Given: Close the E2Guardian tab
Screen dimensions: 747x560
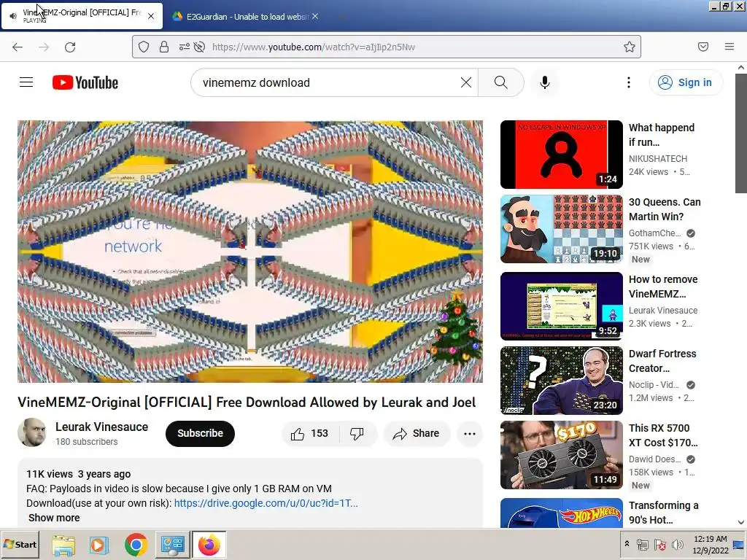Looking at the screenshot, I should pos(315,16).
